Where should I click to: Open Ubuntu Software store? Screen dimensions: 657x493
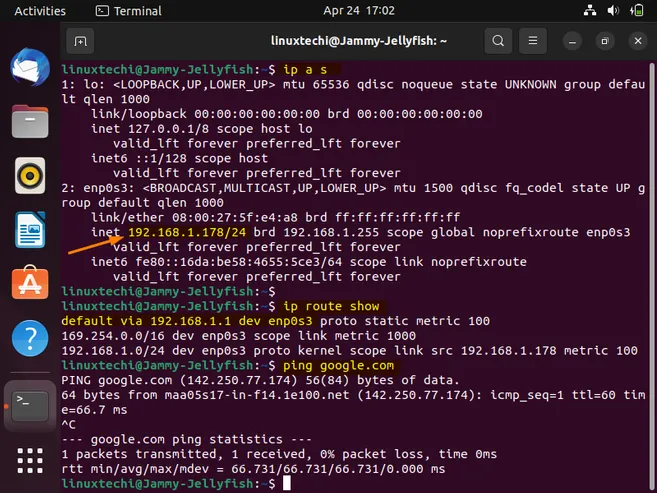[30, 285]
